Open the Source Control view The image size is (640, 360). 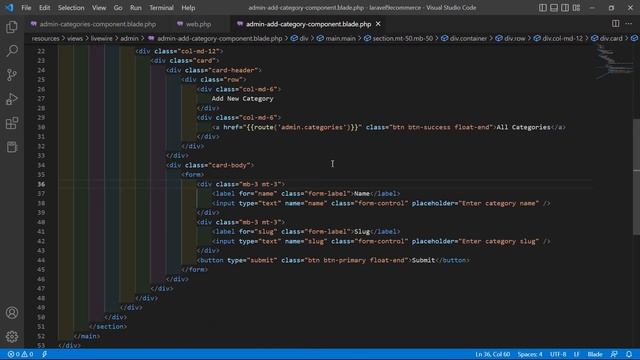(x=12, y=75)
